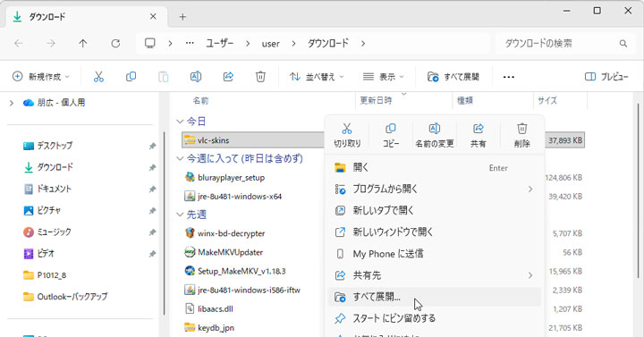Click the すべて展開 toolbar button
The image size is (644, 337).
pyautogui.click(x=453, y=77)
